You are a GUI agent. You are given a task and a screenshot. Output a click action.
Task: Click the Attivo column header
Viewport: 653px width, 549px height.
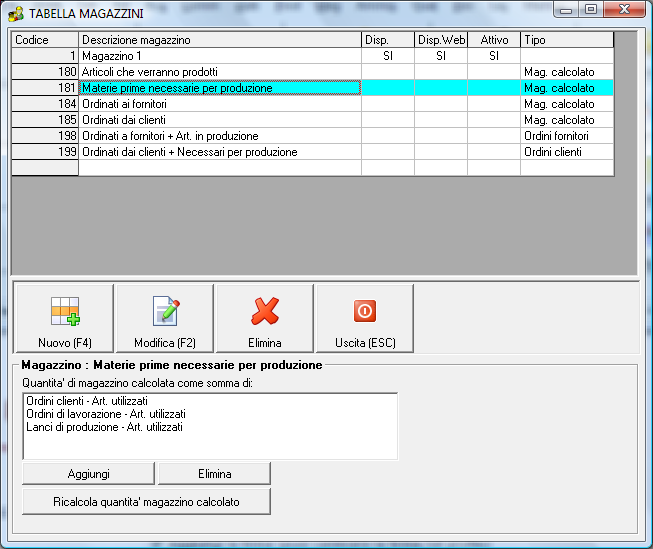(x=494, y=40)
